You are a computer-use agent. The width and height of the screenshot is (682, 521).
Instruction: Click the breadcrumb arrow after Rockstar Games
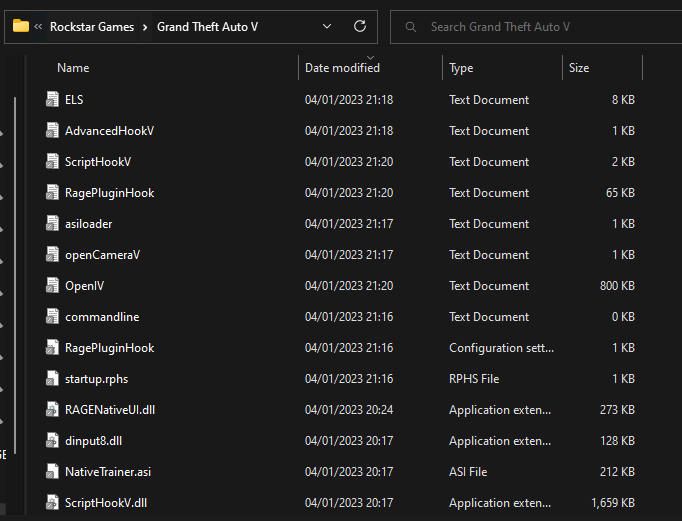click(x=146, y=27)
